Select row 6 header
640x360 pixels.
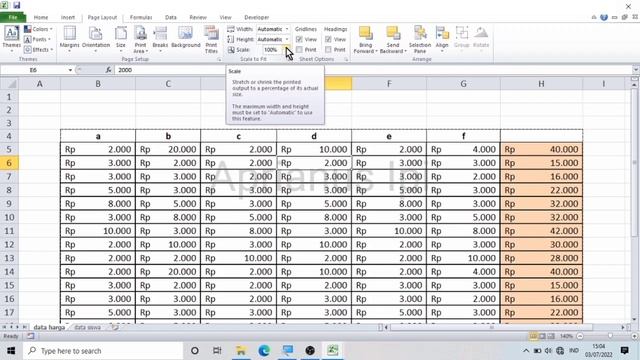click(x=9, y=163)
